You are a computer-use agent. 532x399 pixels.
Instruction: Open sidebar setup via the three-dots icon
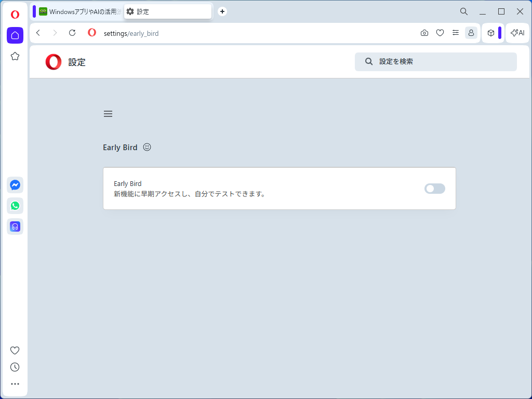(x=15, y=383)
